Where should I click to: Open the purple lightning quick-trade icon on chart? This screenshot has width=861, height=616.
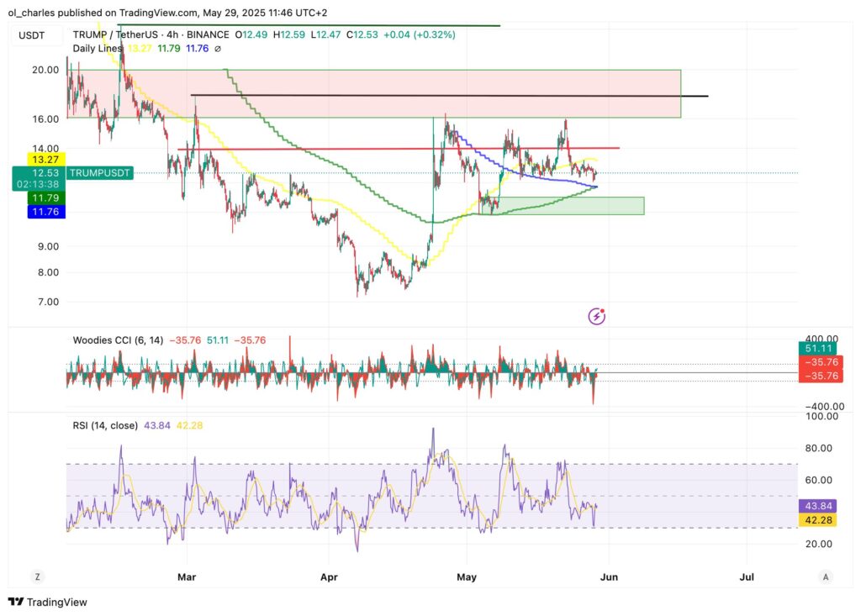[x=597, y=315]
